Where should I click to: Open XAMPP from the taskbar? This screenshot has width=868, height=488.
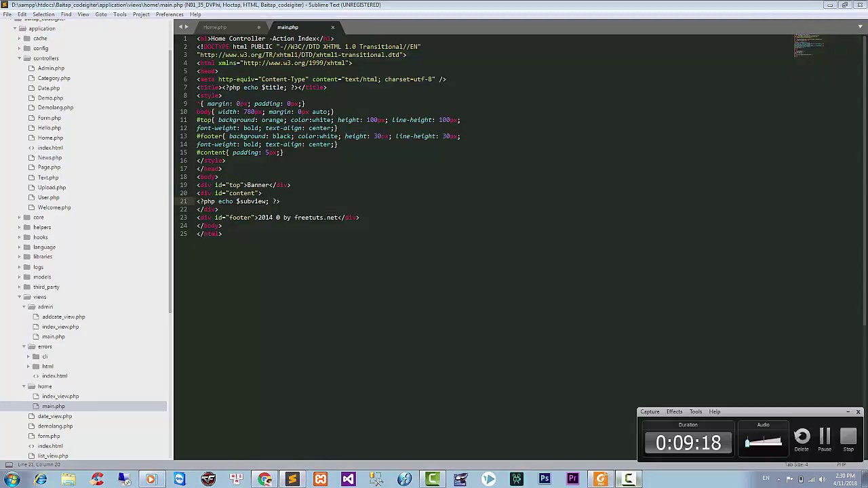click(x=320, y=479)
